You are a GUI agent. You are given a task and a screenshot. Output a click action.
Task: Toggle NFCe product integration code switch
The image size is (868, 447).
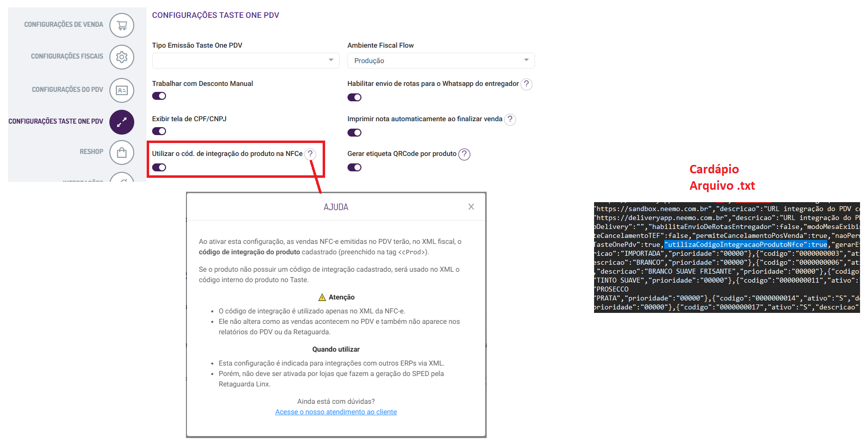click(159, 167)
